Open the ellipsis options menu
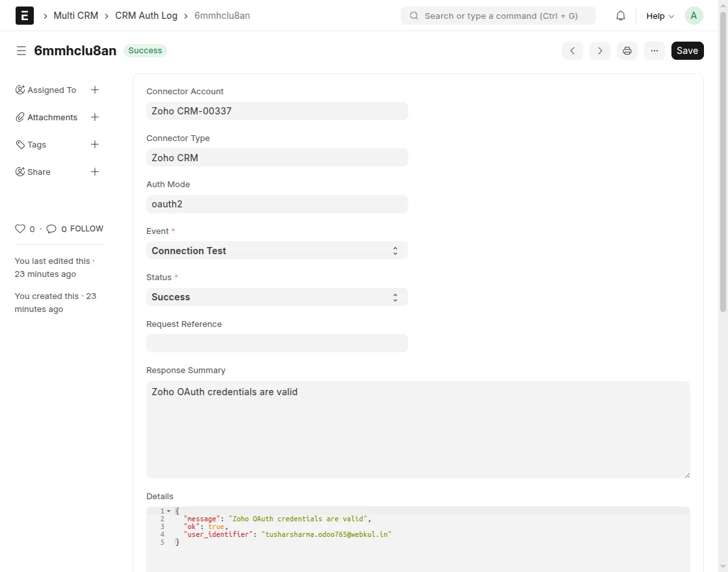This screenshot has height=572, width=728. coord(654,50)
